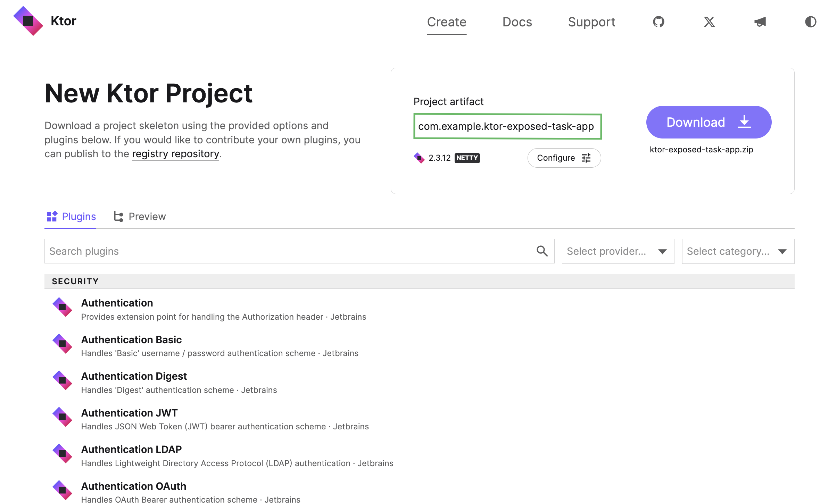Image resolution: width=837 pixels, height=504 pixels.
Task: Click the Authentication plugin icon
Action: coord(63,307)
